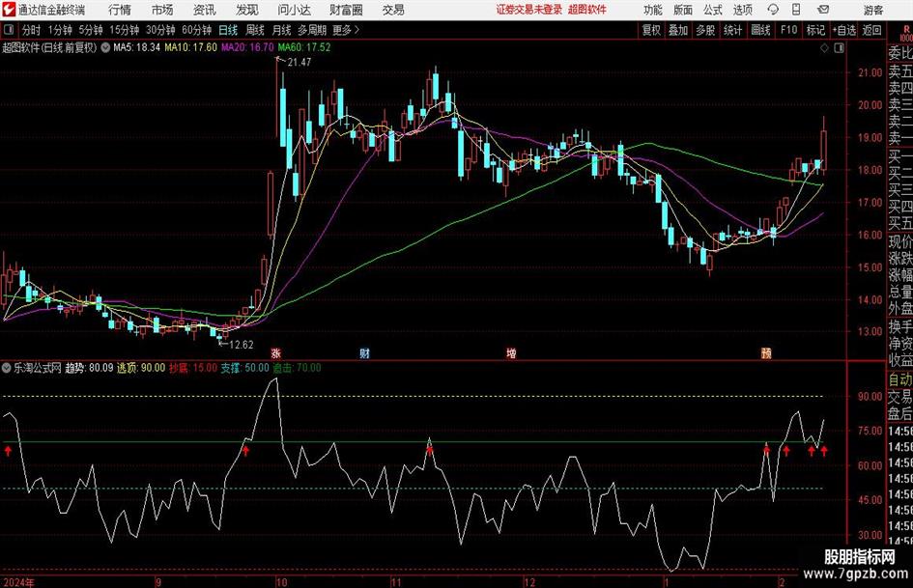
Task: Open the 功能 menu
Action: pyautogui.click(x=653, y=10)
